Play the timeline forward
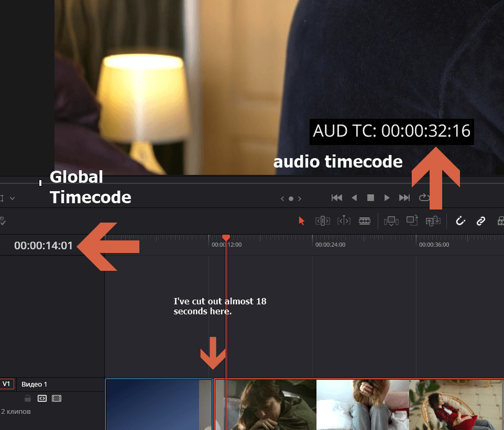The image size is (504, 430). 387,198
